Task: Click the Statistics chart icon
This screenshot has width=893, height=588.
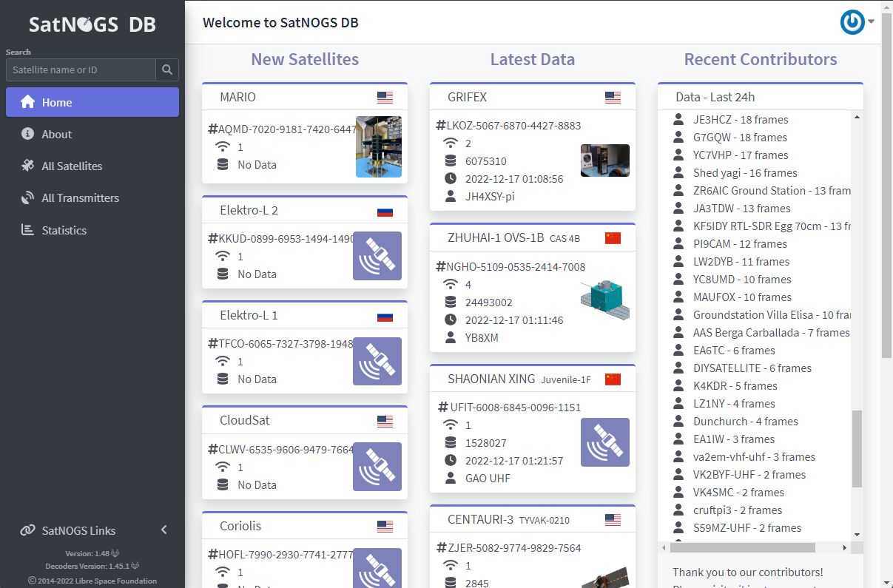Action: point(28,230)
